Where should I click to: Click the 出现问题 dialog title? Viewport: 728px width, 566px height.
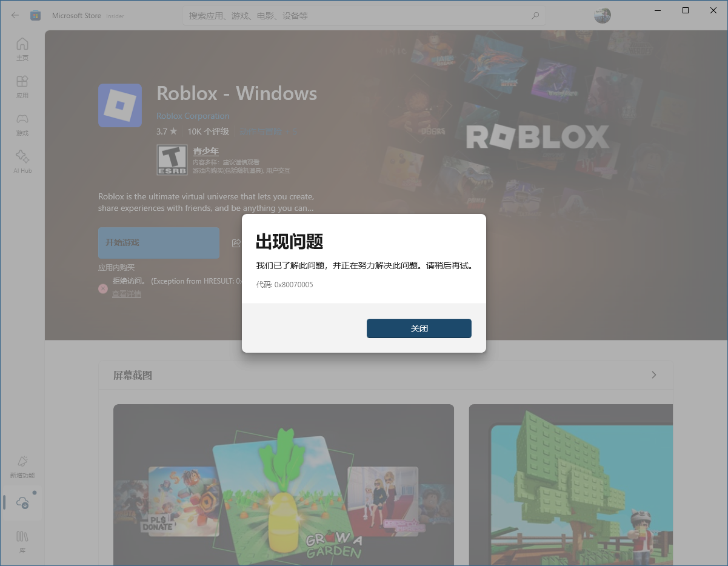coord(290,242)
